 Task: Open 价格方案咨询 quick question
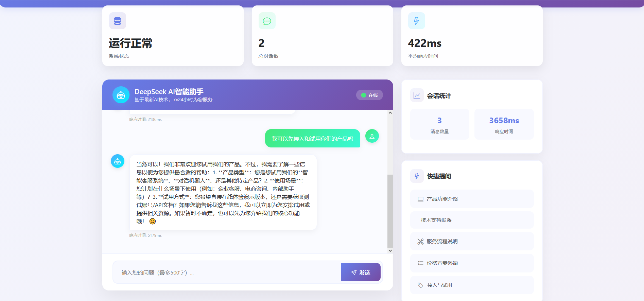pos(472,263)
